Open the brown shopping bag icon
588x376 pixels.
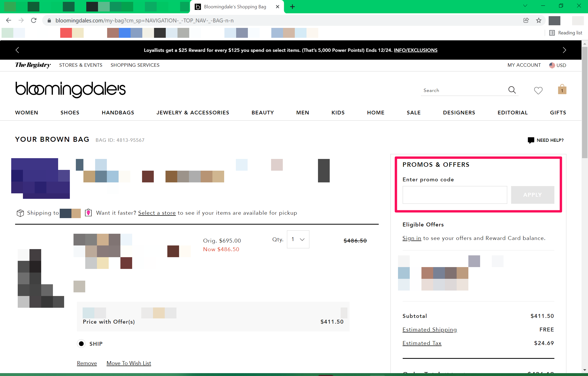[x=562, y=89]
